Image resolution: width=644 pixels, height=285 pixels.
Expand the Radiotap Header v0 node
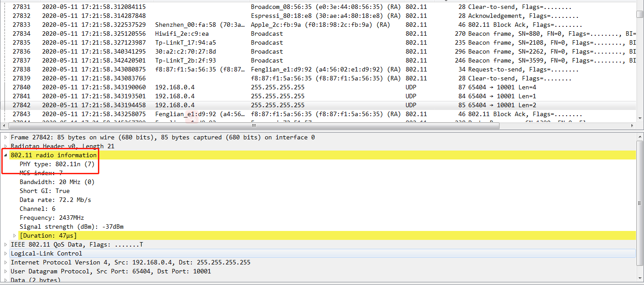tap(6, 146)
